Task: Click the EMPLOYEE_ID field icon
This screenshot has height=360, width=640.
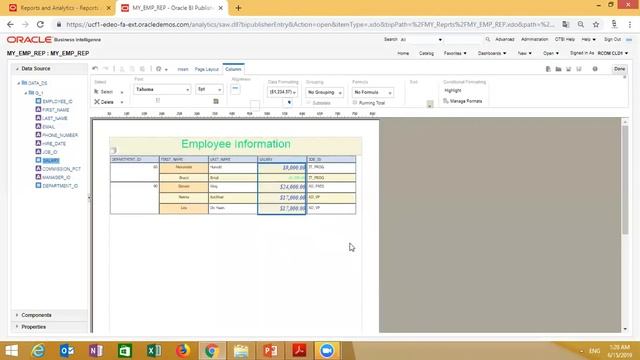Action: coord(38,101)
